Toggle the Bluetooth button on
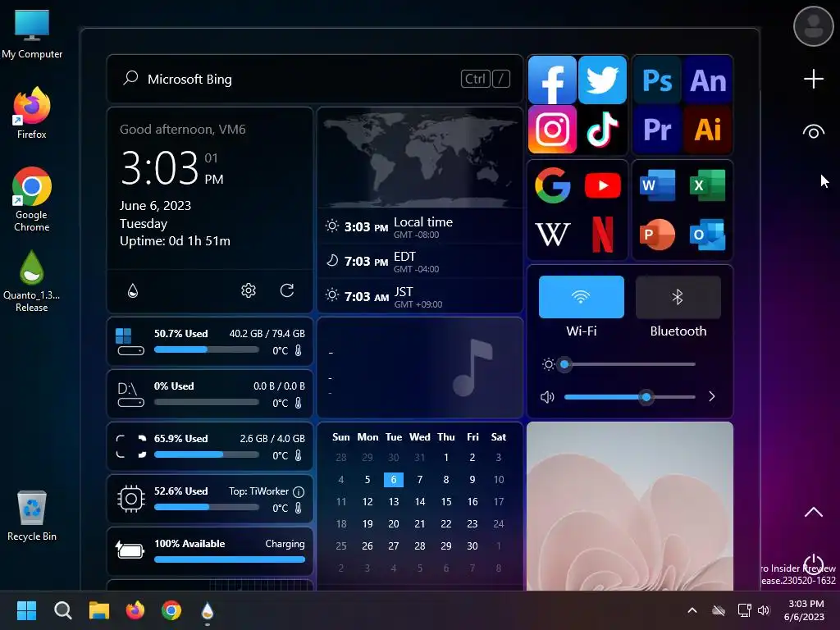This screenshot has height=630, width=840. (678, 297)
